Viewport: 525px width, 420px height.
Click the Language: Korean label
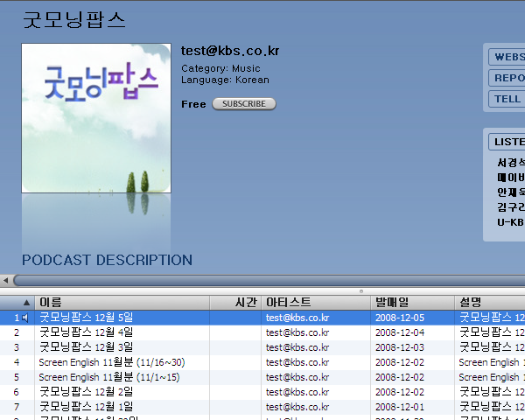tap(225, 80)
